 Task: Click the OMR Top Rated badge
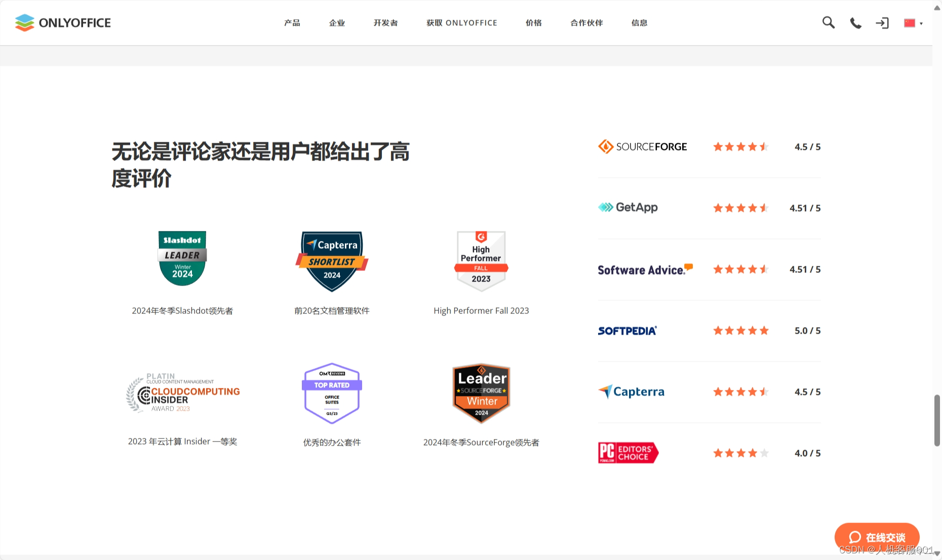332,393
